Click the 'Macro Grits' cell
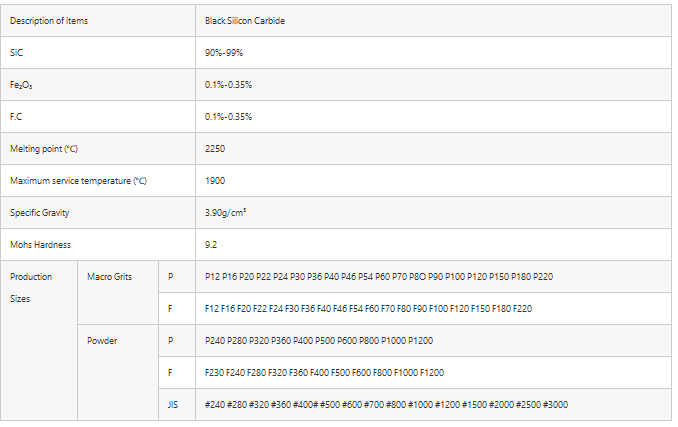 tap(109, 276)
